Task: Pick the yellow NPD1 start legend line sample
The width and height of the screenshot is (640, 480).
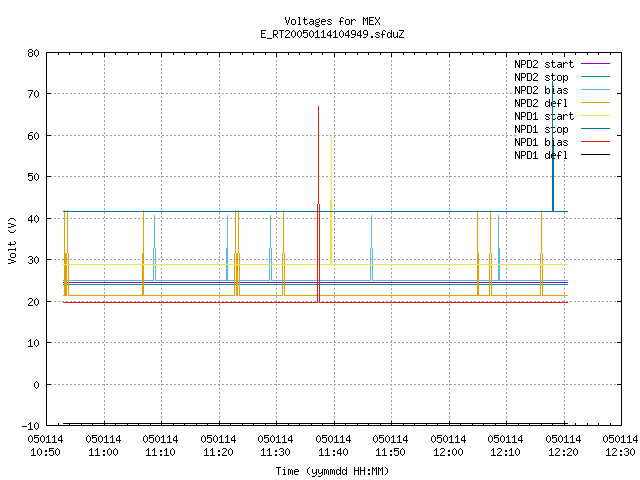Action: (x=595, y=116)
